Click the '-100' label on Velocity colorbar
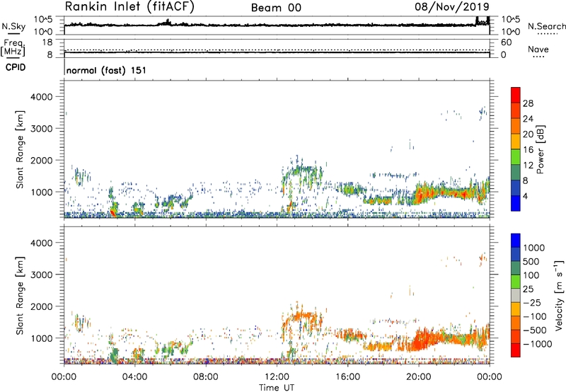The height and width of the screenshot is (392, 566). pos(535,316)
